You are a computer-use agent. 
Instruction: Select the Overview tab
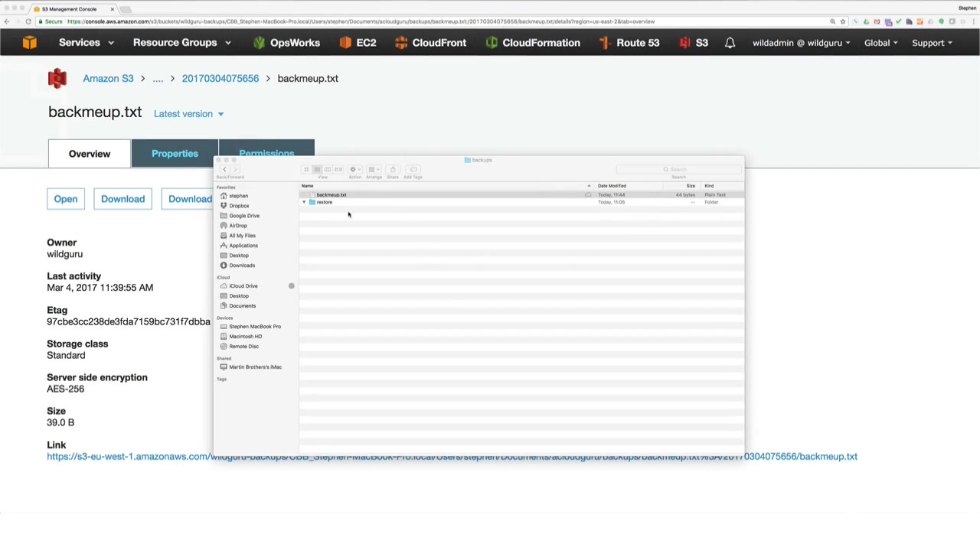(x=90, y=154)
